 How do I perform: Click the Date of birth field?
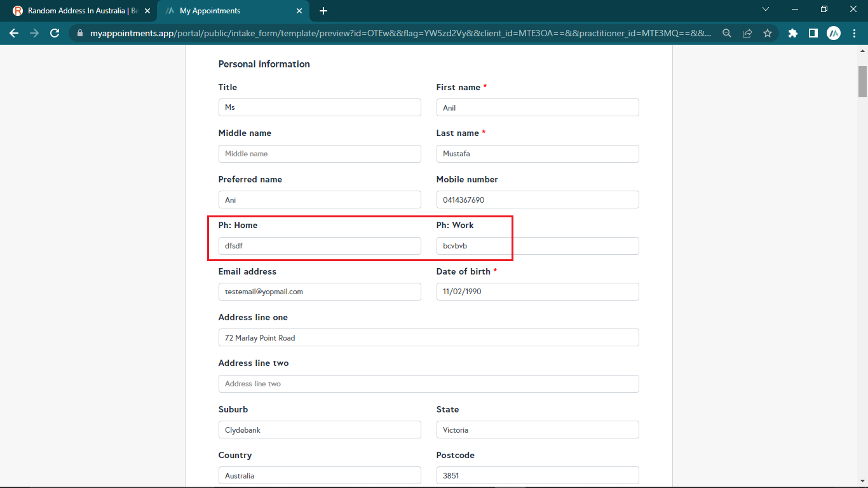click(x=537, y=292)
